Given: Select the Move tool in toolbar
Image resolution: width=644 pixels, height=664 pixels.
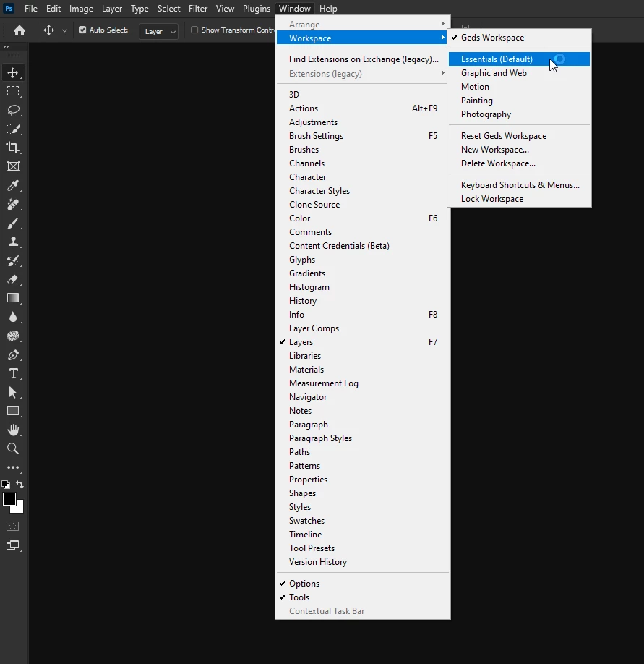Looking at the screenshot, I should 13,72.
